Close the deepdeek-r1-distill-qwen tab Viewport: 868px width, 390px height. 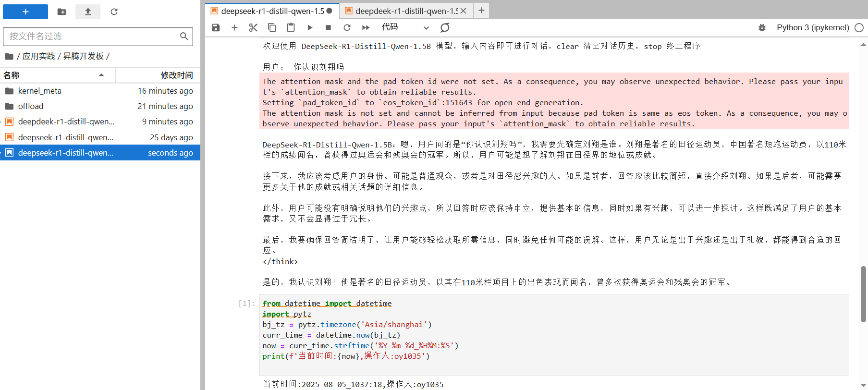click(464, 11)
